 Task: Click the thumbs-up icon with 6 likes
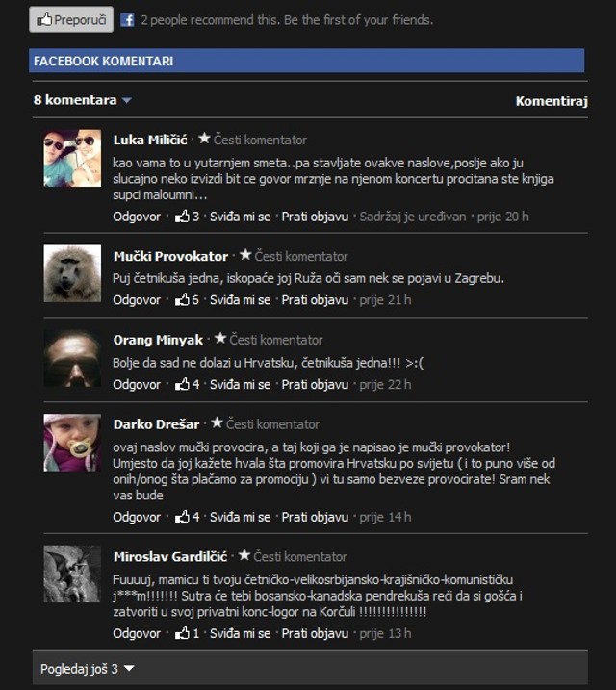tap(182, 299)
